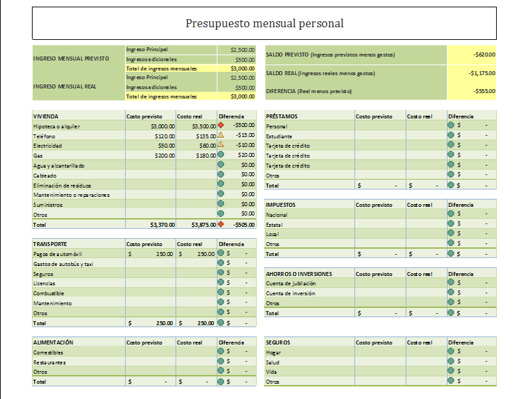Select the PRÉSTAMOS section header

281,116
